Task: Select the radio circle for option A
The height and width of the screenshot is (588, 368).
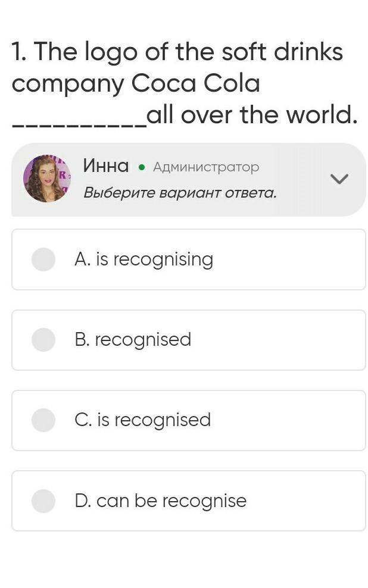Action: (x=43, y=259)
